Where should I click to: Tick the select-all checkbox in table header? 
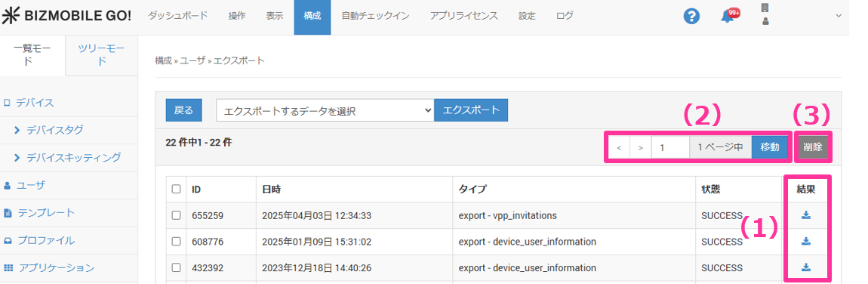click(x=176, y=190)
